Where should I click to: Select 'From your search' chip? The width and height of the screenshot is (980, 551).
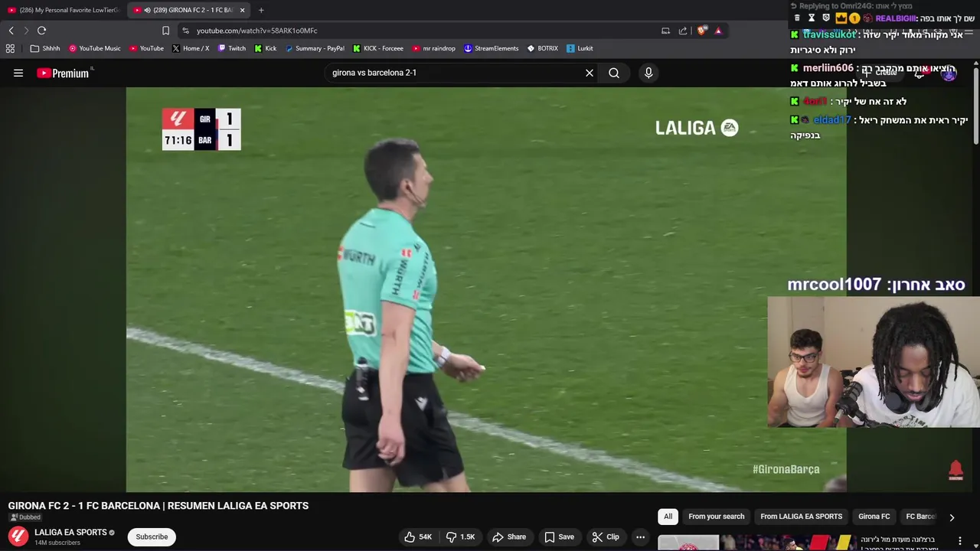[x=716, y=517]
